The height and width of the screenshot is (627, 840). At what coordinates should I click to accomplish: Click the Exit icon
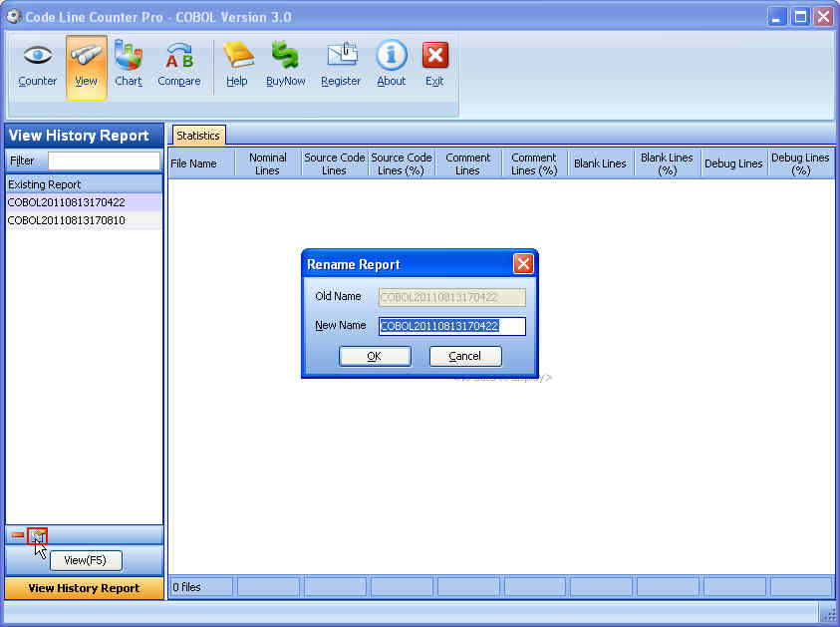point(434,63)
